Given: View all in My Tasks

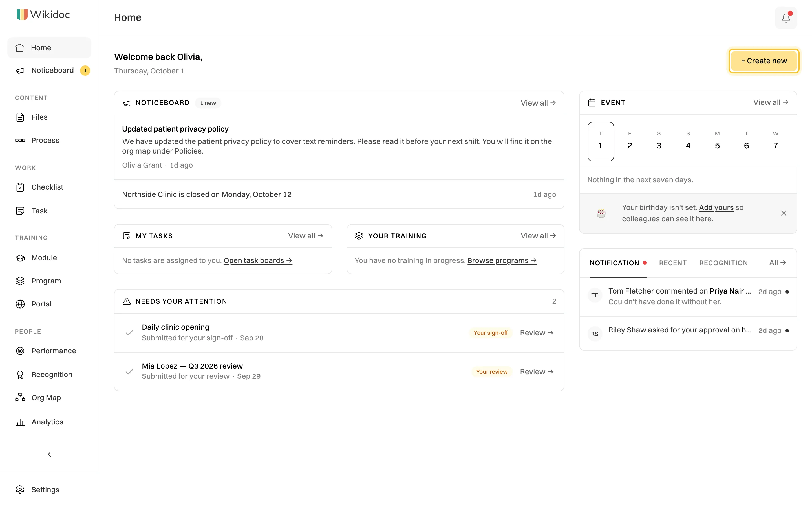Looking at the screenshot, I should (x=306, y=236).
